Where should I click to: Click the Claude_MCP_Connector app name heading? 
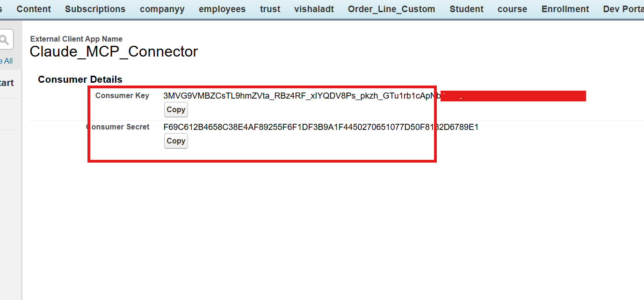(x=114, y=52)
